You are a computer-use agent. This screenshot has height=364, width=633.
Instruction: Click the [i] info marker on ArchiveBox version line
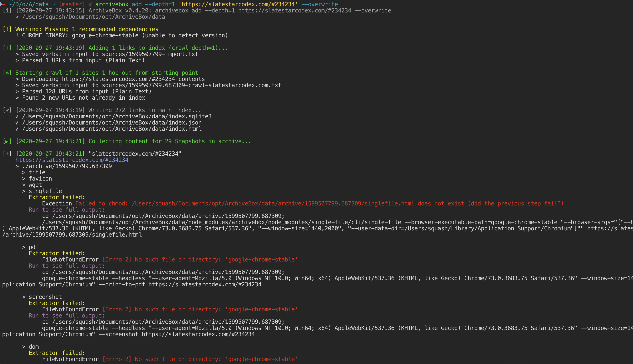(x=7, y=11)
